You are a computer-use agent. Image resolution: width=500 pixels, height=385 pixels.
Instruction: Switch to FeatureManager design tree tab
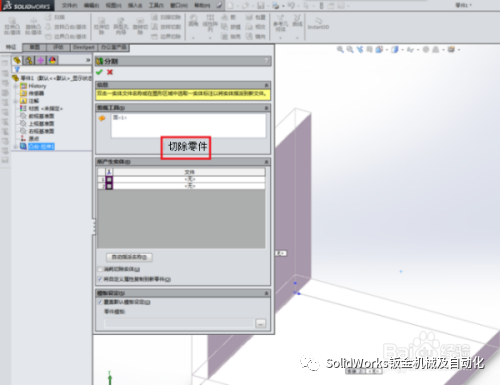coord(17,60)
